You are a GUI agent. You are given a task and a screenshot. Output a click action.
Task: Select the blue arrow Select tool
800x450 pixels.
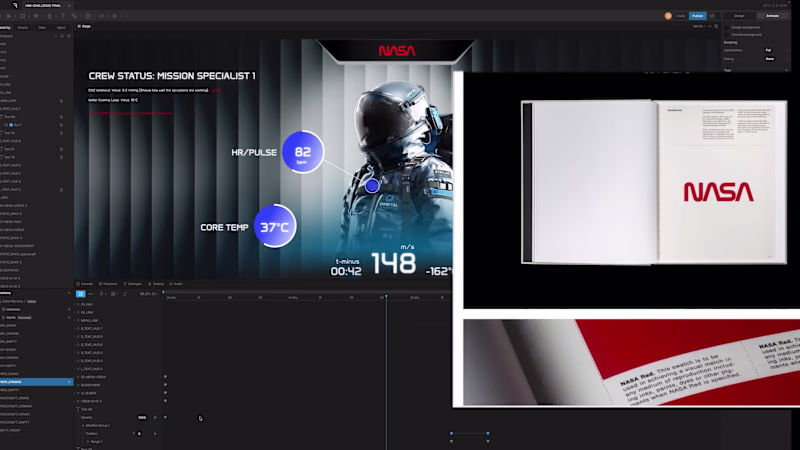pos(9,16)
